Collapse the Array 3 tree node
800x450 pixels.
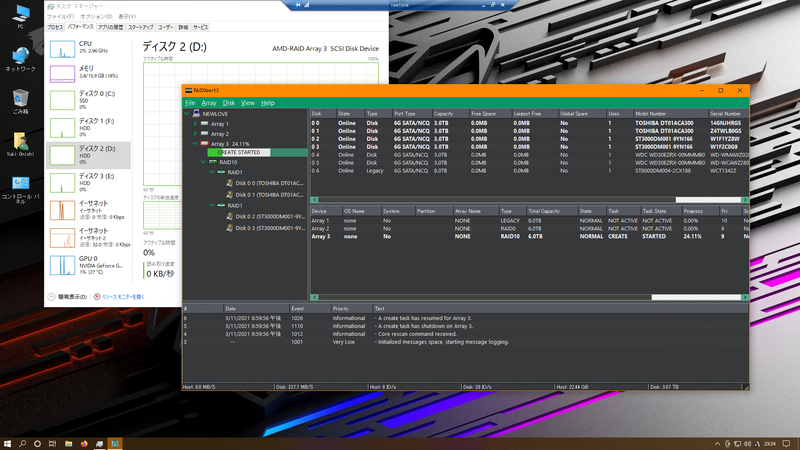(195, 144)
